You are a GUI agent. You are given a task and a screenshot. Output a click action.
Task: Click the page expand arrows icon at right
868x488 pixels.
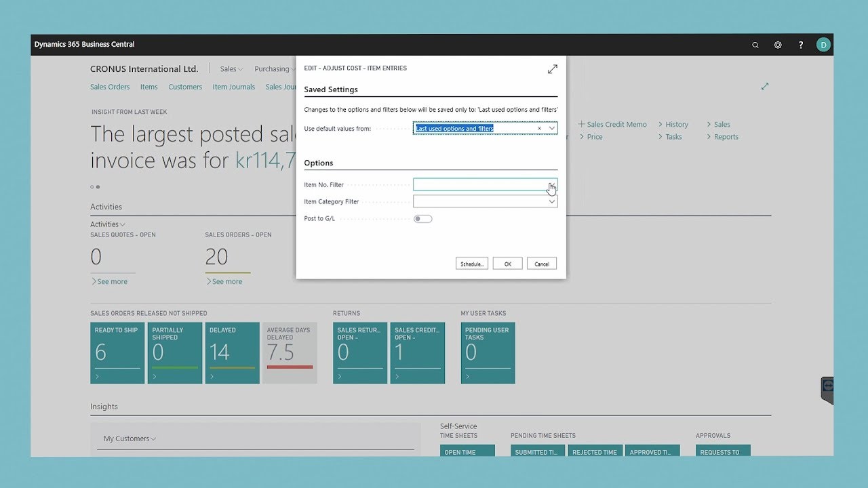pyautogui.click(x=765, y=86)
